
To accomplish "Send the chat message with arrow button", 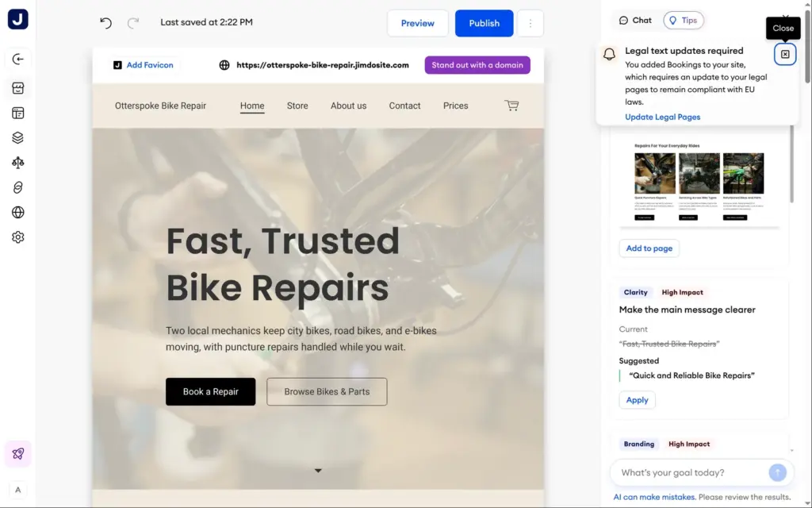I will (x=777, y=472).
